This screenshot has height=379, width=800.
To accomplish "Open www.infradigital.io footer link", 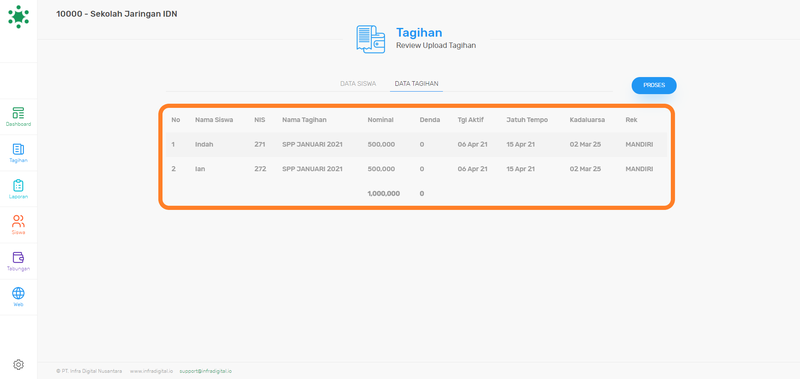I will [151, 371].
